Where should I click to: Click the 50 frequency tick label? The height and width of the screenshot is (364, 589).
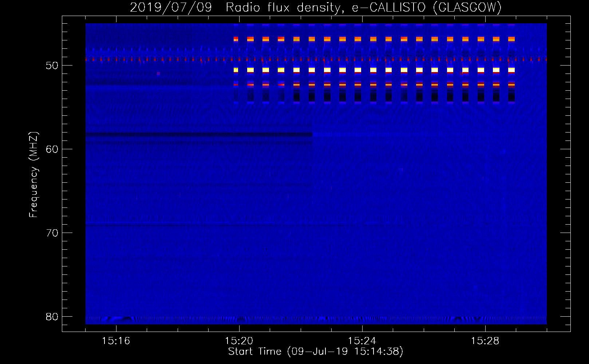[x=52, y=66]
